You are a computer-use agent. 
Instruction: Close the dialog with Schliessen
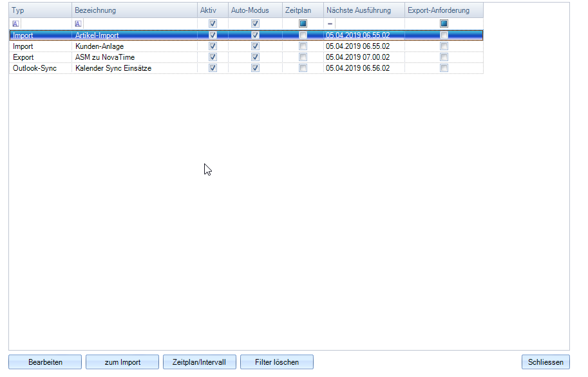point(545,362)
